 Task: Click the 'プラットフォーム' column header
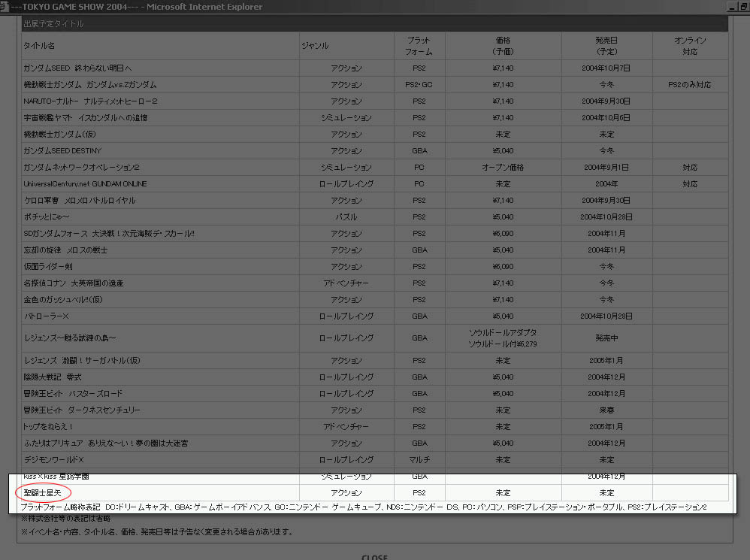[419, 46]
